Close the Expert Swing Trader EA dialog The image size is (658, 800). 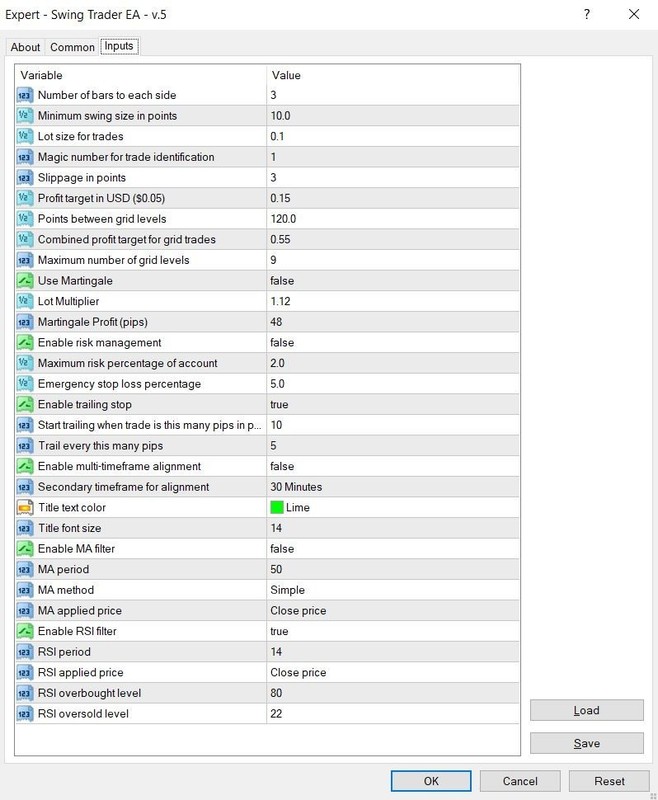[634, 14]
